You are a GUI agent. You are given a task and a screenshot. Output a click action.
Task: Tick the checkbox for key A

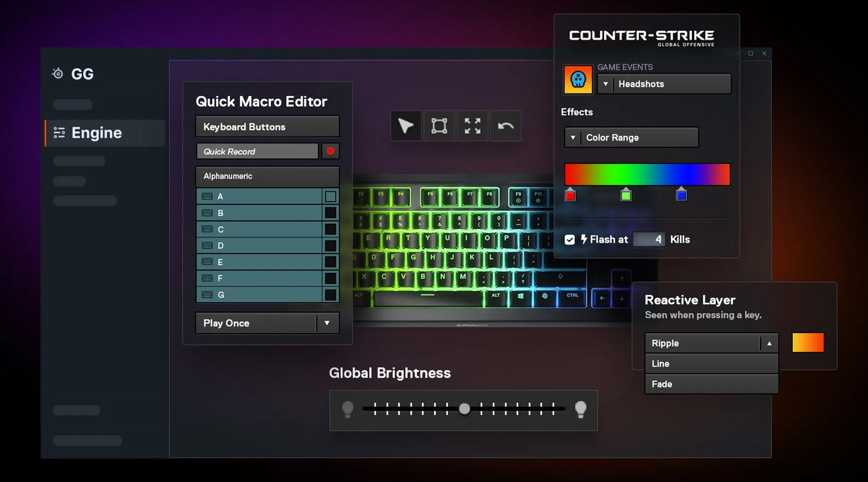pyautogui.click(x=330, y=196)
